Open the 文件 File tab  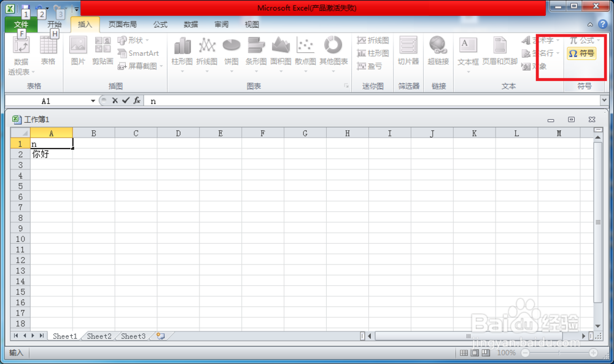tap(21, 25)
